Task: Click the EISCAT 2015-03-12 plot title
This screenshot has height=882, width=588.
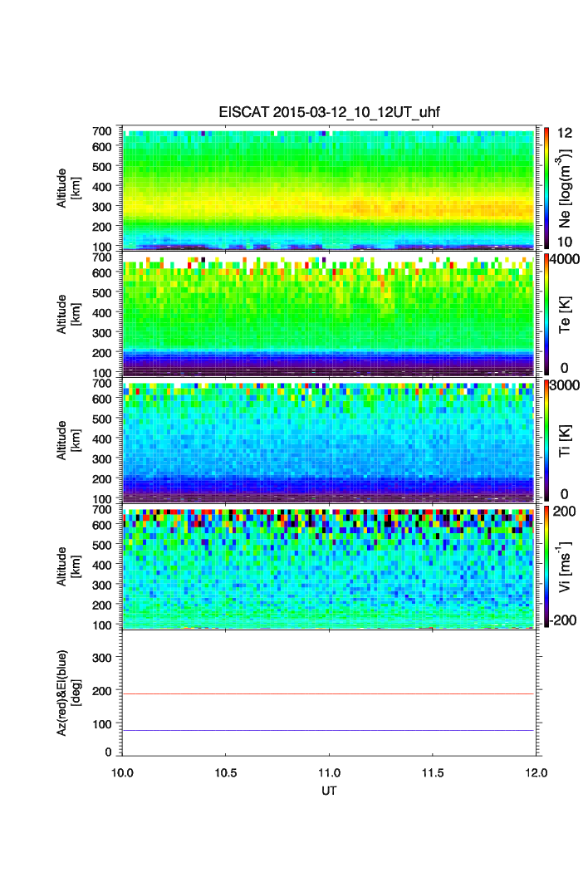Action: click(x=329, y=112)
